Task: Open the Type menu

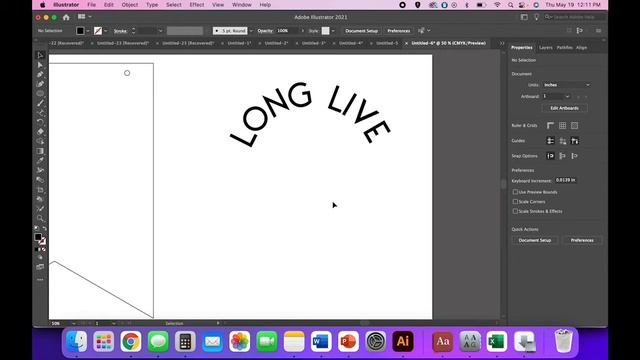Action: [152, 5]
